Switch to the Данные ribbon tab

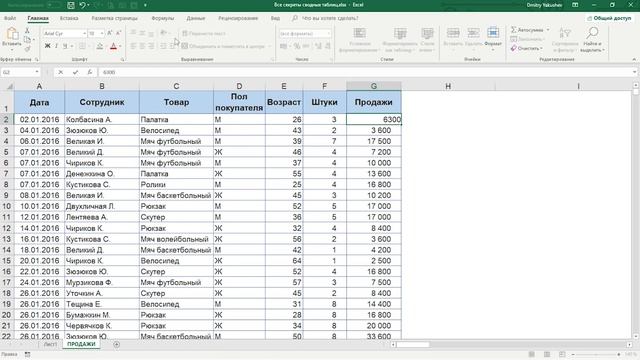pyautogui.click(x=196, y=18)
